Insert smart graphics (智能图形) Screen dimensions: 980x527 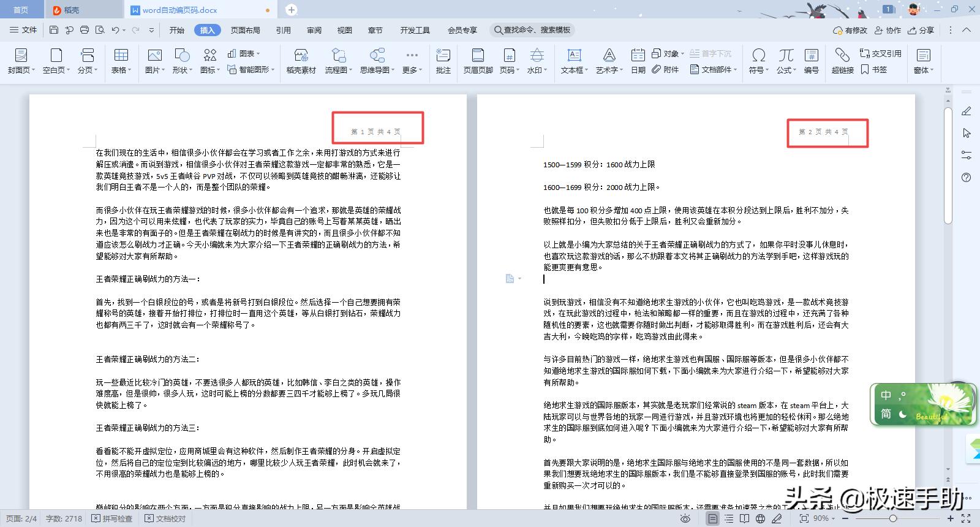pos(251,70)
